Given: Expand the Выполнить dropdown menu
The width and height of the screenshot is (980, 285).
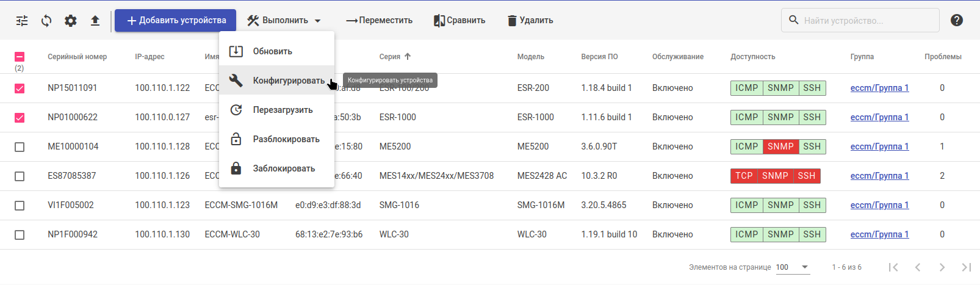Looking at the screenshot, I should click(284, 21).
